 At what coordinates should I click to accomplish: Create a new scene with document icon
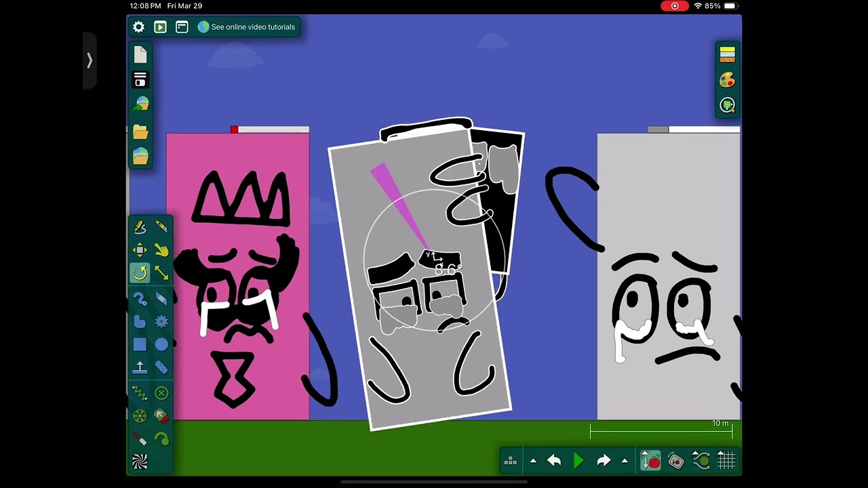coord(140,55)
